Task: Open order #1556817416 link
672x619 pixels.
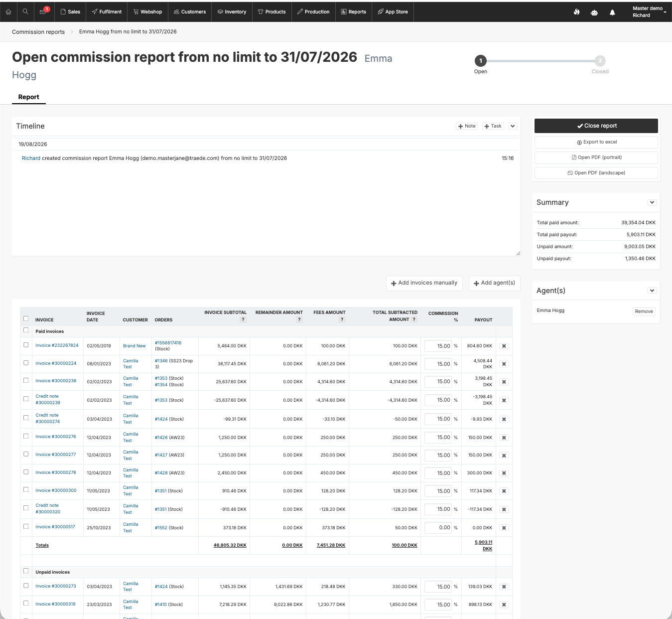Action: [x=168, y=343]
